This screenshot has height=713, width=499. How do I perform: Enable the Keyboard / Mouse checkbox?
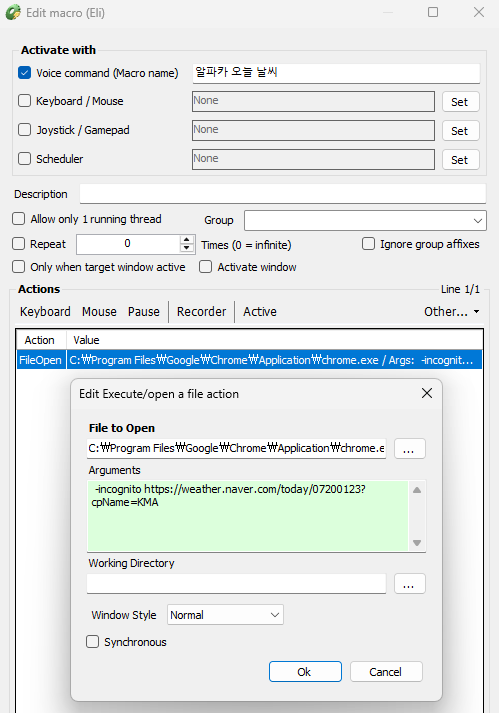point(25,100)
